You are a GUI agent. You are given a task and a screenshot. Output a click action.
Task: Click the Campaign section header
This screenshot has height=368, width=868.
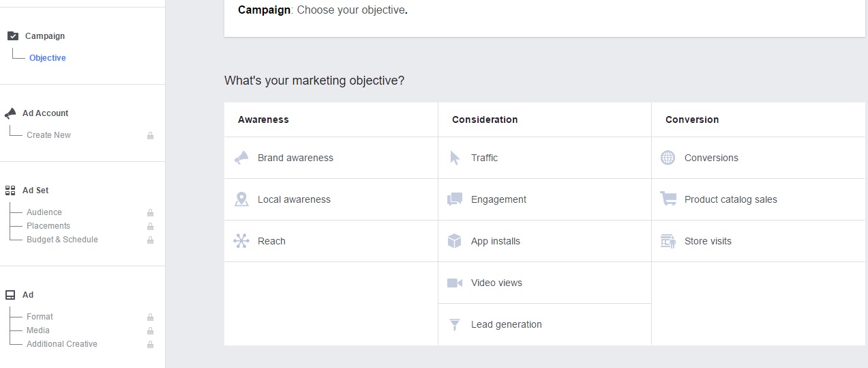[x=44, y=36]
